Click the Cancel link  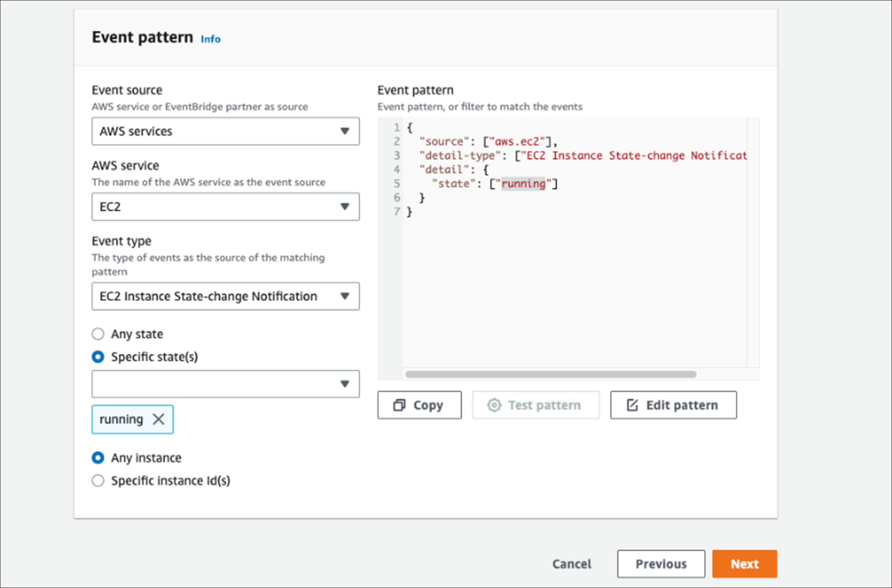572,564
